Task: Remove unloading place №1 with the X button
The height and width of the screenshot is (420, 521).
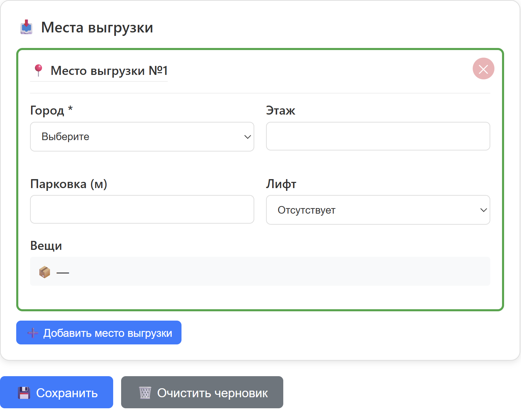Action: (483, 69)
